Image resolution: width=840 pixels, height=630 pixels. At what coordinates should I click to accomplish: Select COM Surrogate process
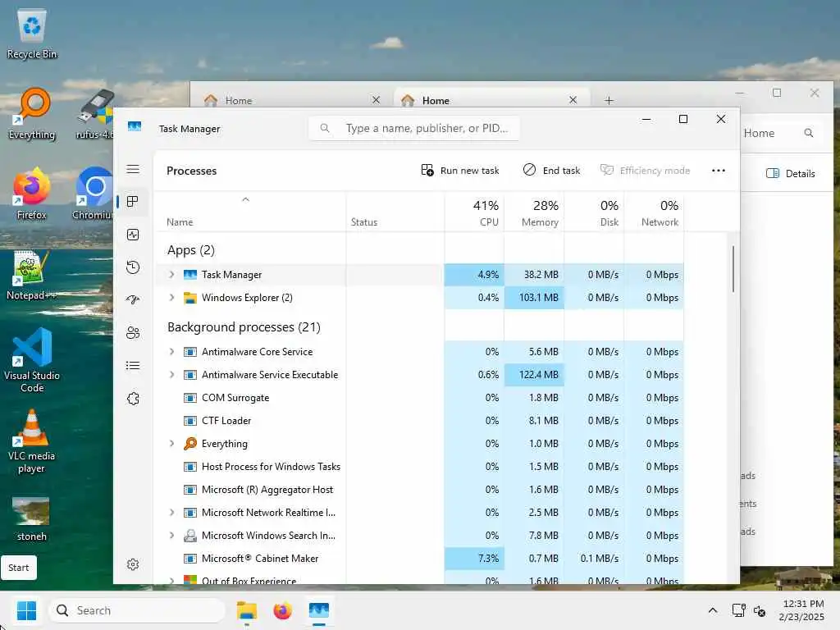point(419,398)
